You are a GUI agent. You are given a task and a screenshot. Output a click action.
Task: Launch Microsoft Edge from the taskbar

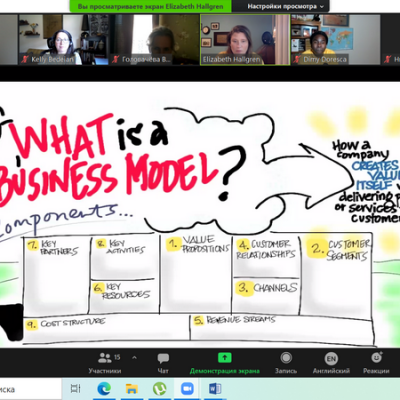coord(104,389)
